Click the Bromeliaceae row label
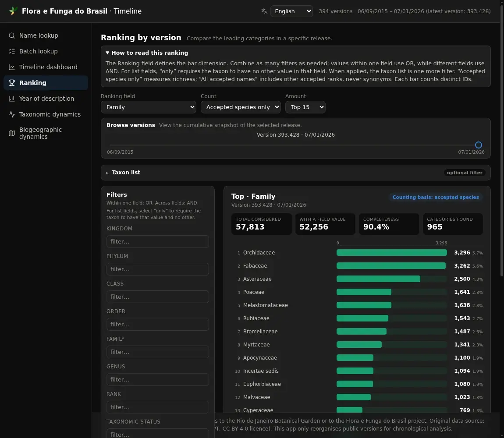 click(x=260, y=331)
